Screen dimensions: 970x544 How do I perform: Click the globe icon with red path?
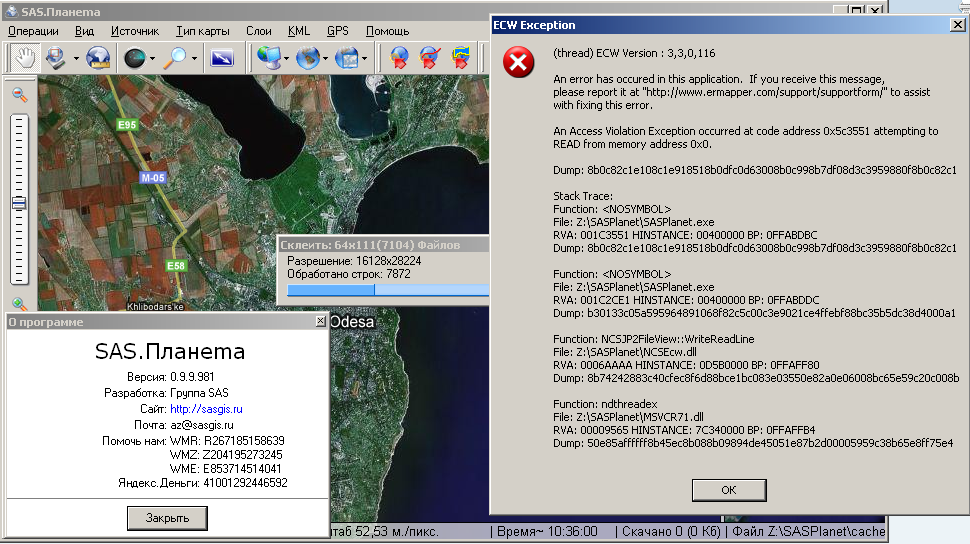coord(430,58)
